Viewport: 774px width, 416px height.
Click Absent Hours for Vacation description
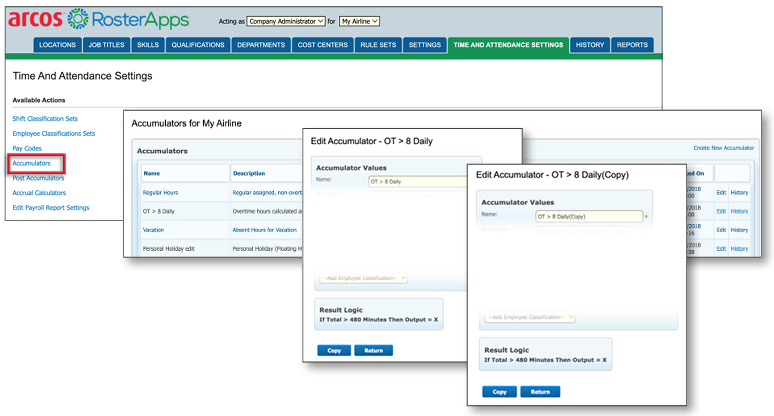click(265, 230)
